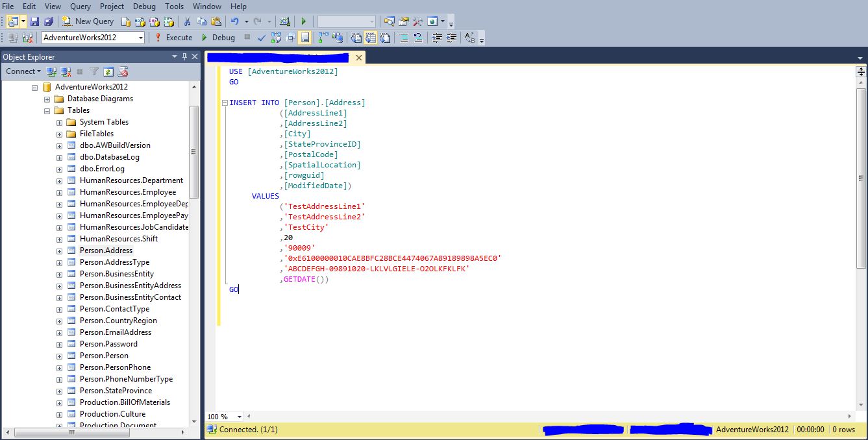
Task: Click Comment out selected lines icon
Action: (x=403, y=38)
